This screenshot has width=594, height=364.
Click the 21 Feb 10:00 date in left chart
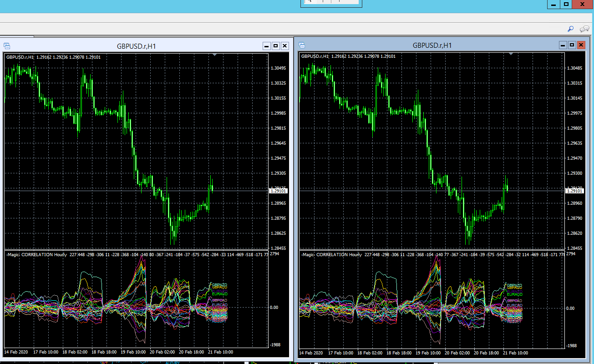tap(220, 352)
